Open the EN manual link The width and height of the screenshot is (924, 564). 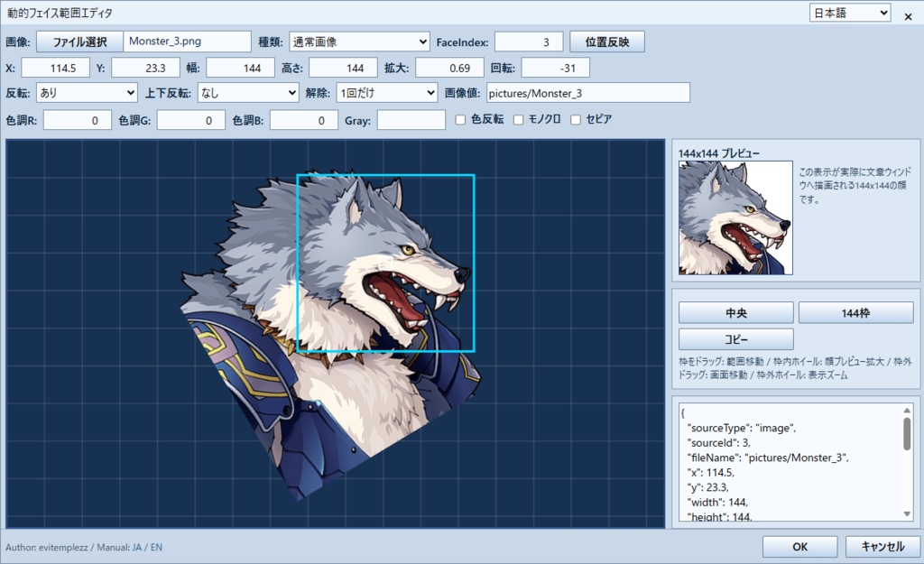[x=156, y=548]
